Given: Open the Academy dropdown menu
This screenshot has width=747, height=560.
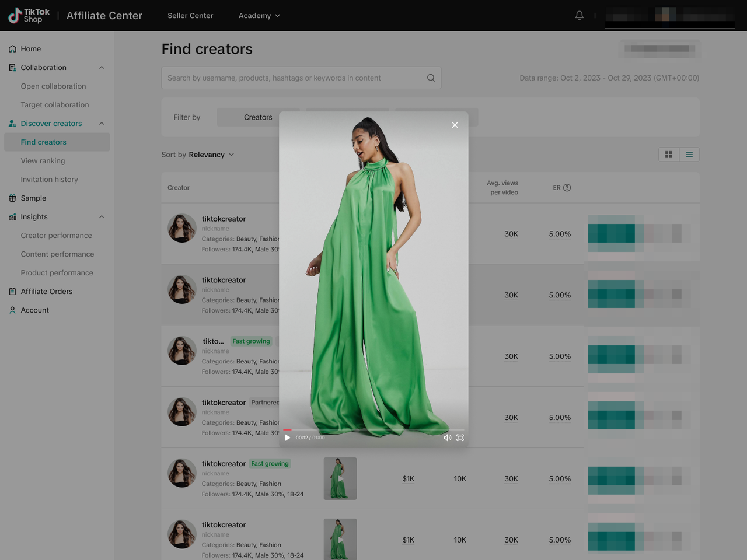Looking at the screenshot, I should (x=259, y=16).
